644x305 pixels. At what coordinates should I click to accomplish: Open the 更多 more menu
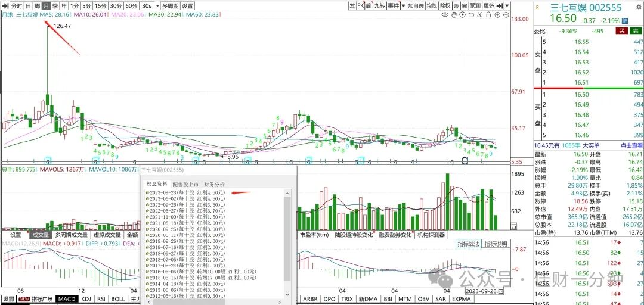point(489,5)
